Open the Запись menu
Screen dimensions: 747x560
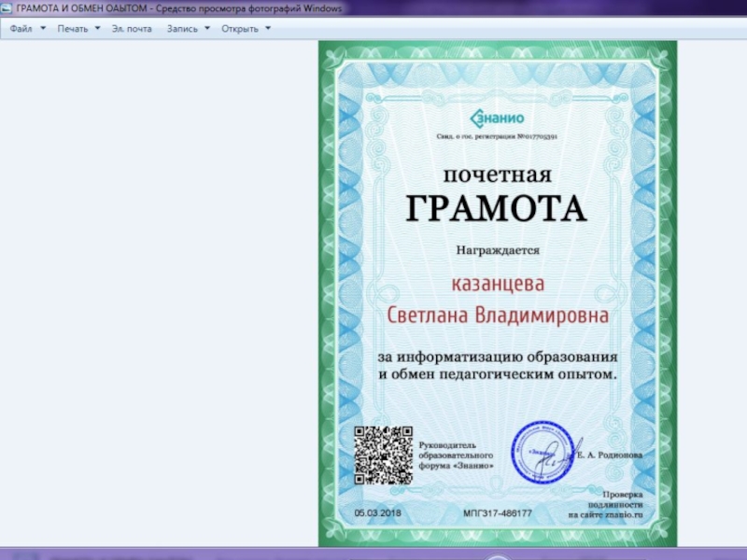point(182,29)
